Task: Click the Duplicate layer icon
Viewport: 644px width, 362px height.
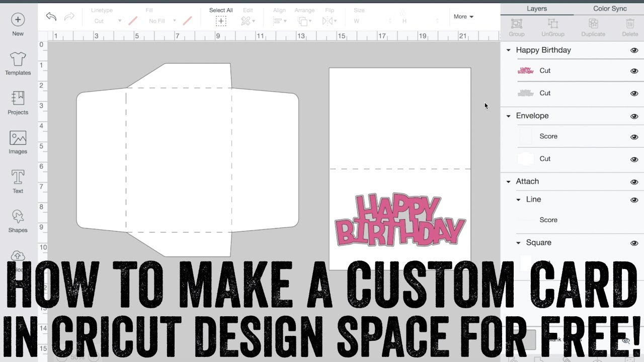Action: (x=593, y=23)
